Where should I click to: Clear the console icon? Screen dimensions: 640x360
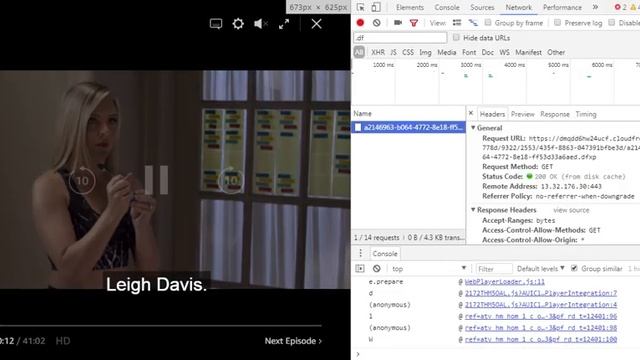376,268
